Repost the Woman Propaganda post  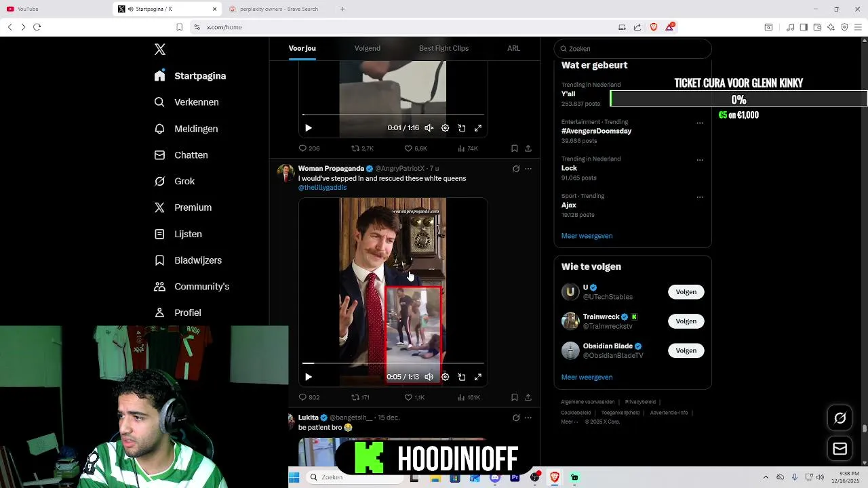coord(360,397)
